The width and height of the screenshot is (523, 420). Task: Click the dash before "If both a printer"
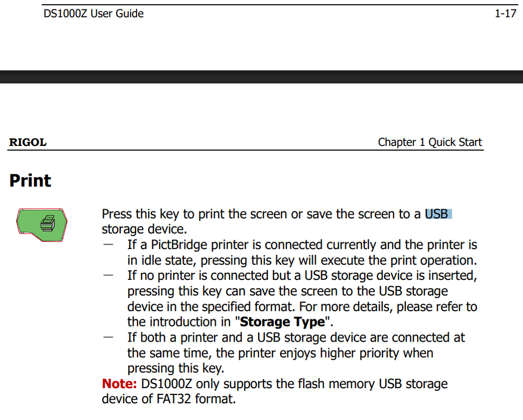[x=109, y=337]
